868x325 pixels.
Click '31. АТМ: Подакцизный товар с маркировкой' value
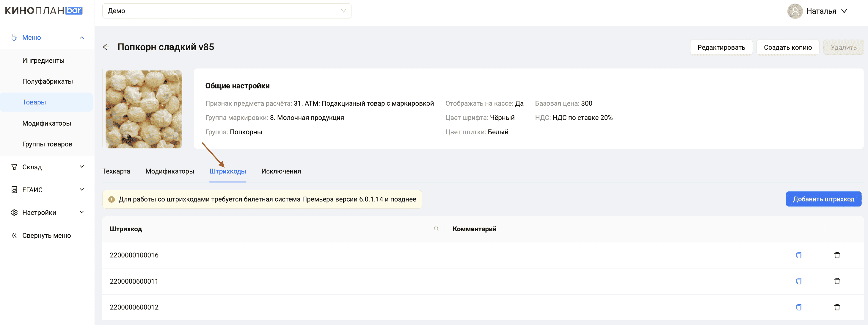pos(364,104)
